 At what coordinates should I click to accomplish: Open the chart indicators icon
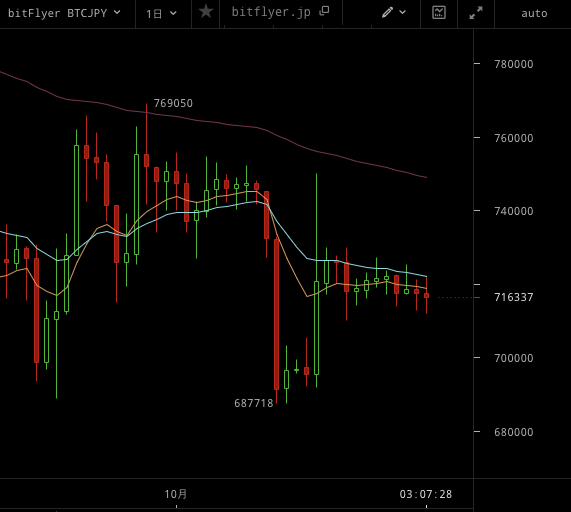(x=439, y=13)
